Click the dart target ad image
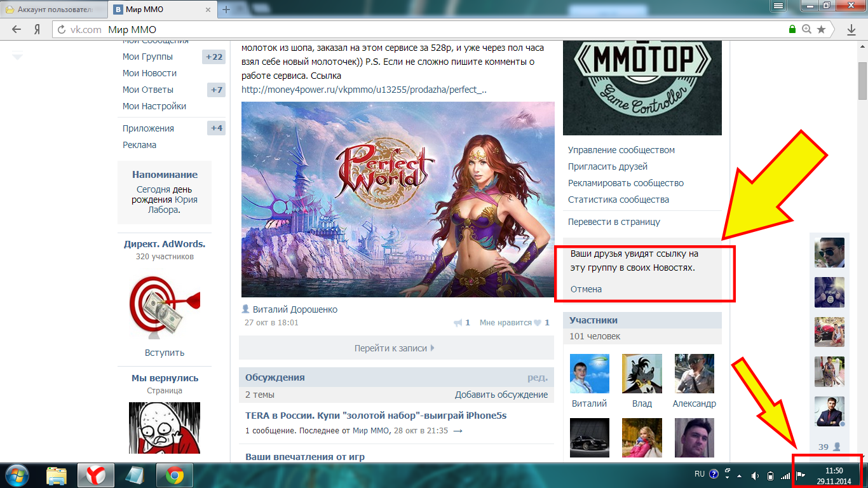 pos(165,304)
